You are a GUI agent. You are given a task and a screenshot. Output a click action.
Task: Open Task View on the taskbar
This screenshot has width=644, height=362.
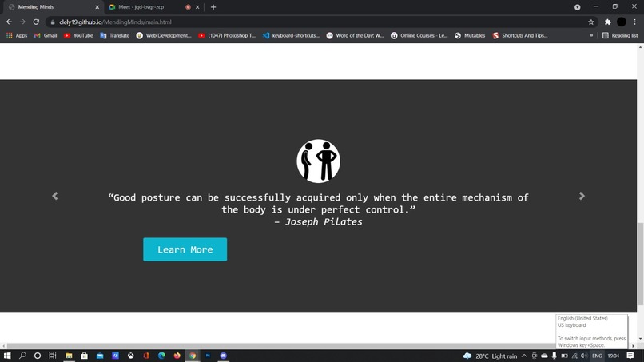(53, 356)
